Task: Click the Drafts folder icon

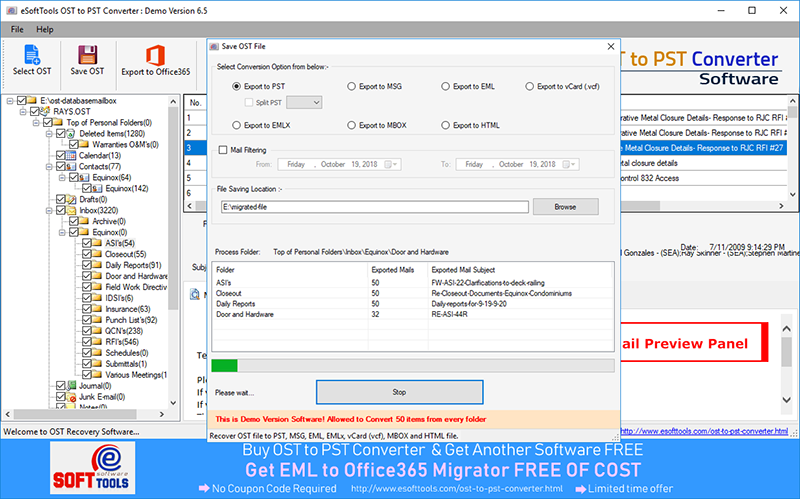Action: tap(72, 199)
